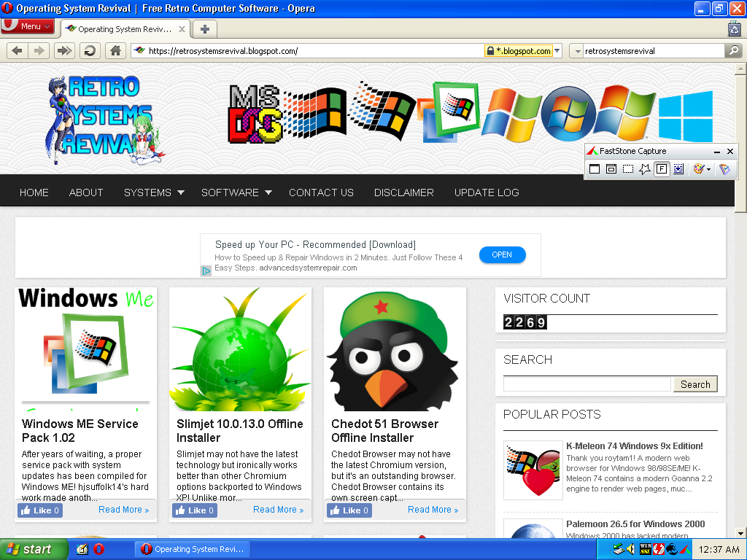Click the Safely Remove Hardware tray icon

pos(619,549)
